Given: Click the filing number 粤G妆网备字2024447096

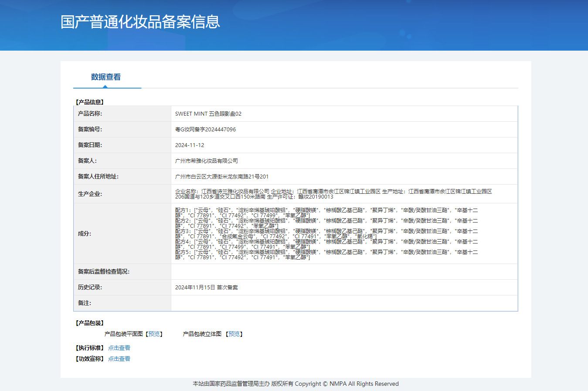Looking at the screenshot, I should [x=205, y=130].
